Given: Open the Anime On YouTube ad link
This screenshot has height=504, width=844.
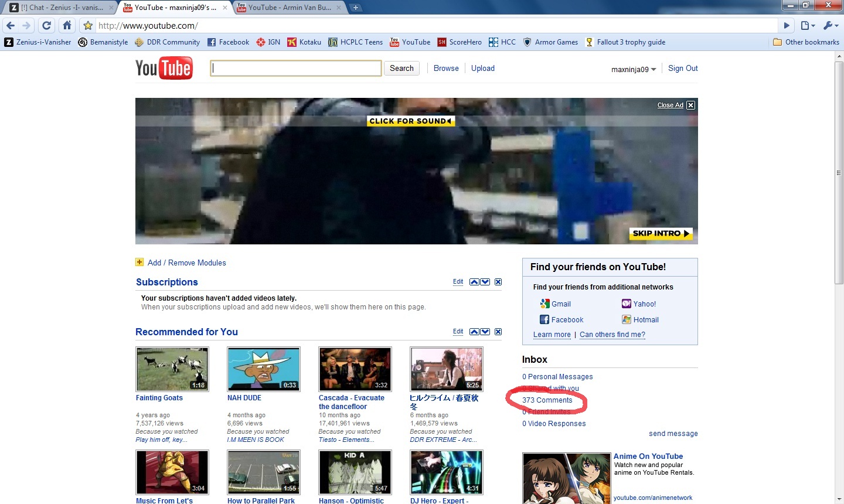Looking at the screenshot, I should pos(648,456).
